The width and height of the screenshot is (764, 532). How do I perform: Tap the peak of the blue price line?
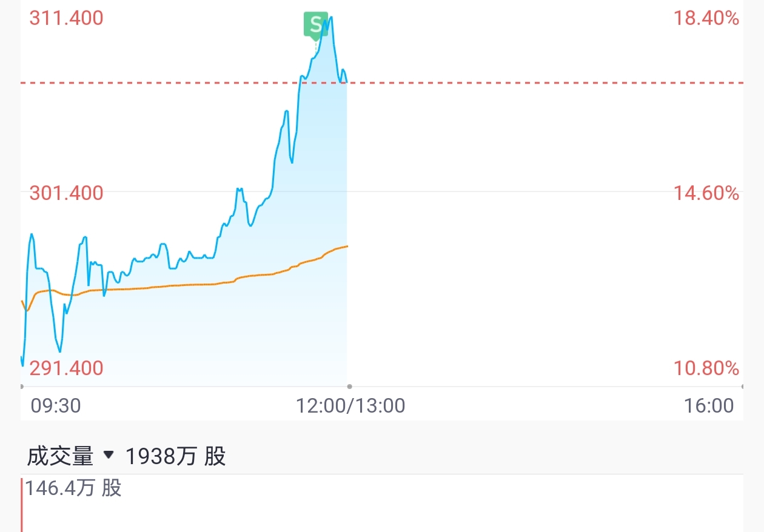(x=332, y=18)
